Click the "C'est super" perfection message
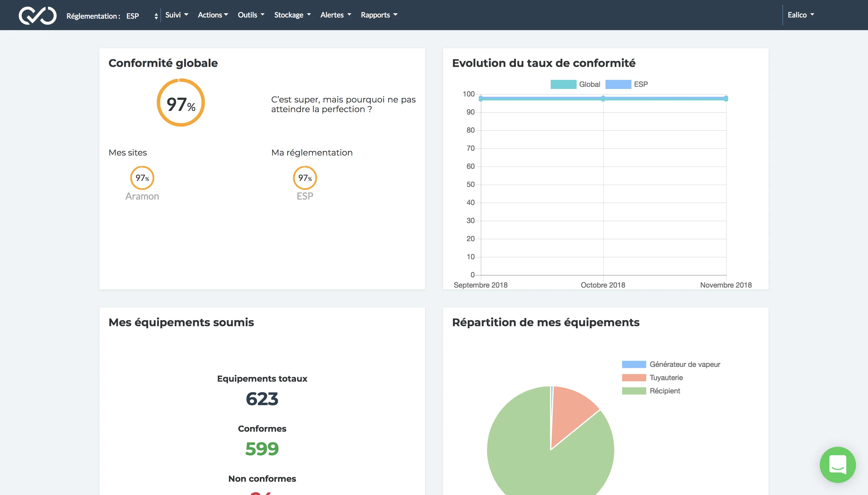Screen dimensions: 868x495 coord(343,104)
